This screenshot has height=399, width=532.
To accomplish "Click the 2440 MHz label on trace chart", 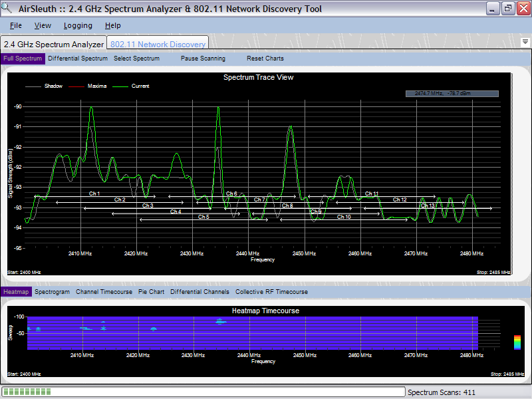I will pyautogui.click(x=247, y=253).
